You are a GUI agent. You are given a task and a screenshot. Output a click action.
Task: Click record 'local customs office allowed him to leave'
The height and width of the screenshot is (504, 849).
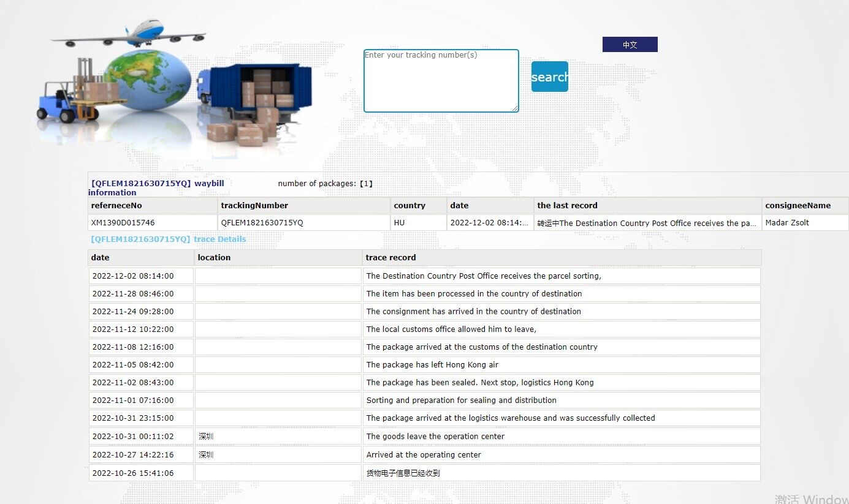click(562, 329)
